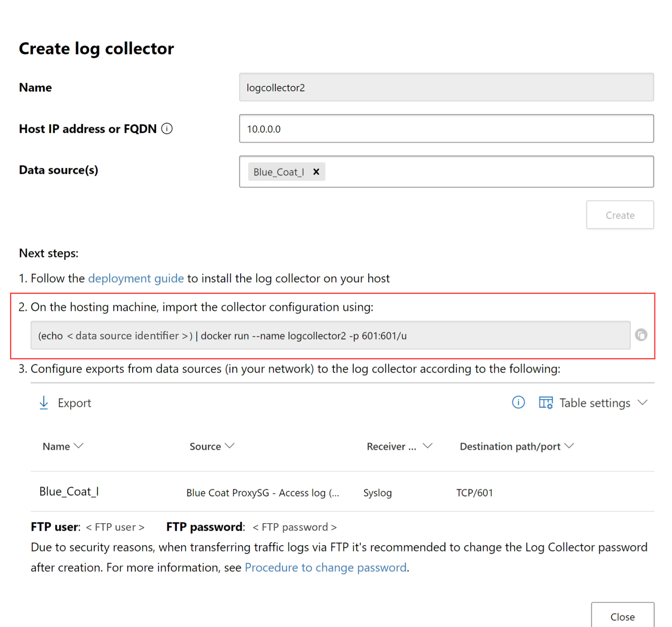Open Destination path/port column chevron

569,446
